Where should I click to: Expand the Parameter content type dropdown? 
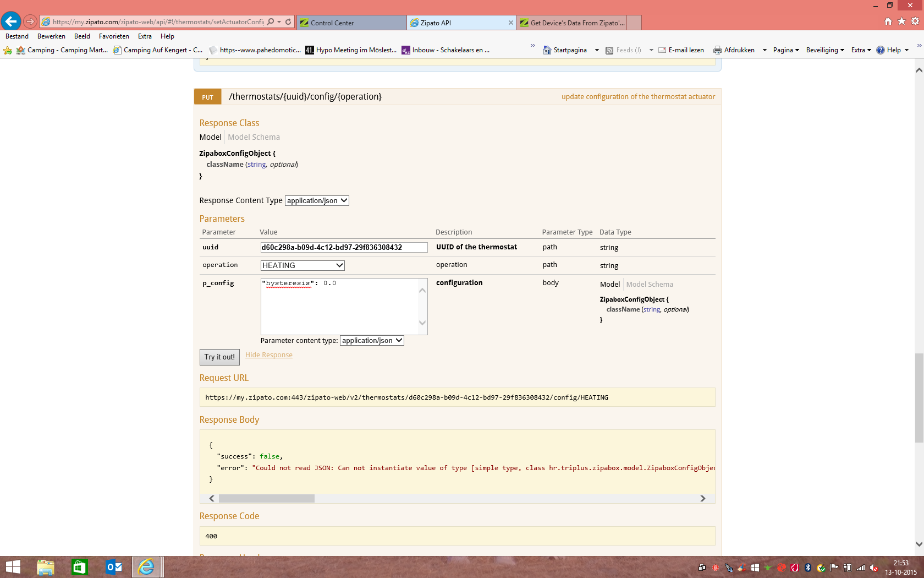coord(372,341)
